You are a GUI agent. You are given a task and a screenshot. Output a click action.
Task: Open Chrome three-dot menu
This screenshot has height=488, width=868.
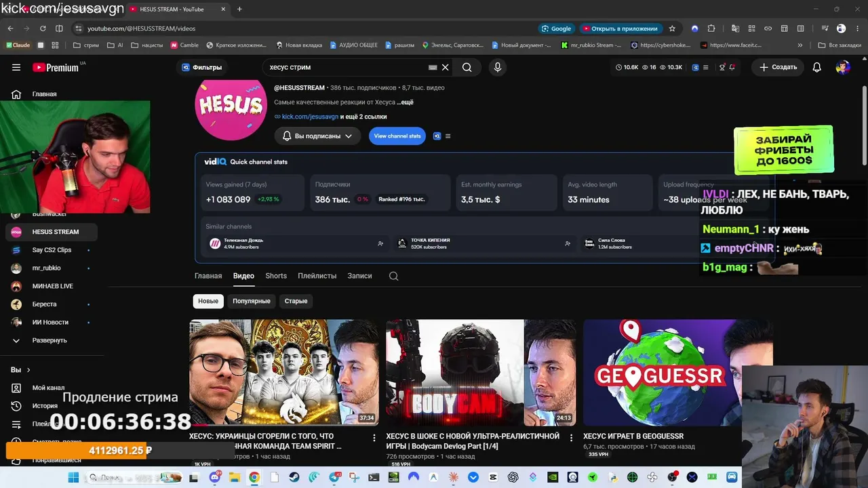tap(857, 28)
